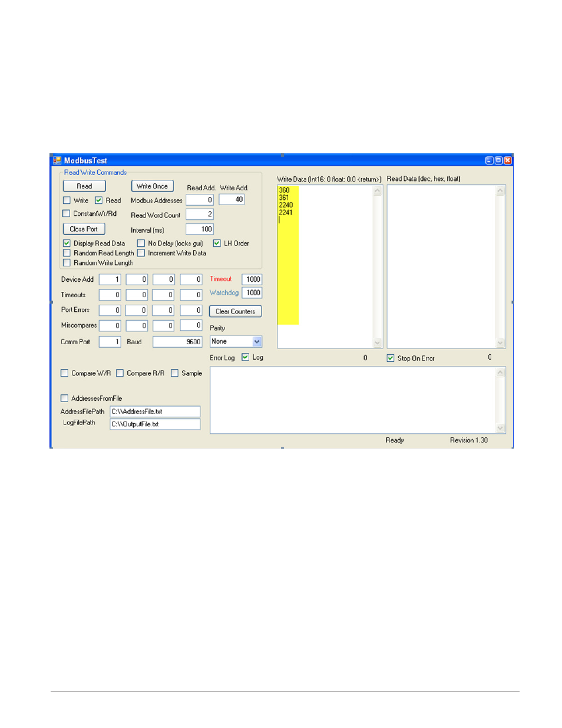The height and width of the screenshot is (728, 562).
Task: Uncheck the Read checkbox
Action: pyautogui.click(x=99, y=200)
